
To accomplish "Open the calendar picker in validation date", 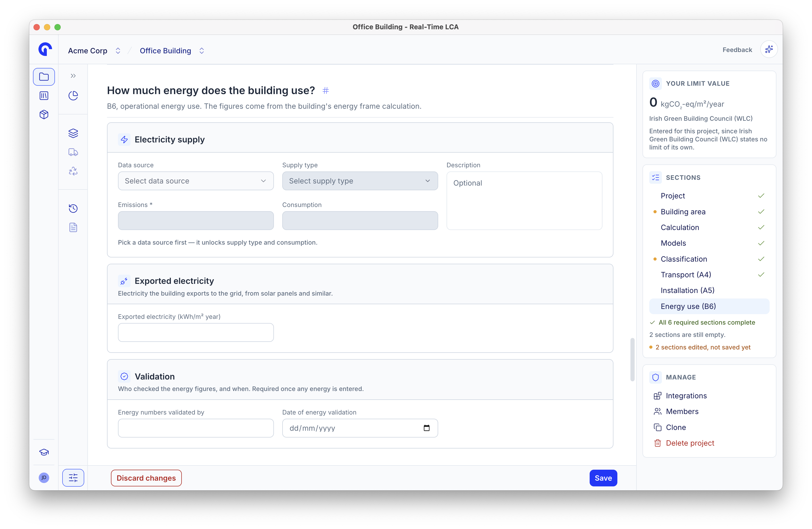I will 426,428.
